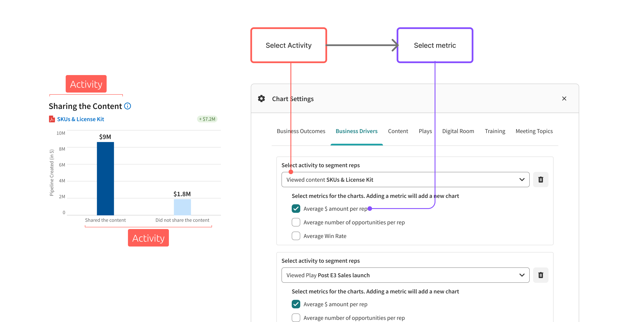Check first Average number of opportunities per rep
644x322 pixels.
coord(296,222)
